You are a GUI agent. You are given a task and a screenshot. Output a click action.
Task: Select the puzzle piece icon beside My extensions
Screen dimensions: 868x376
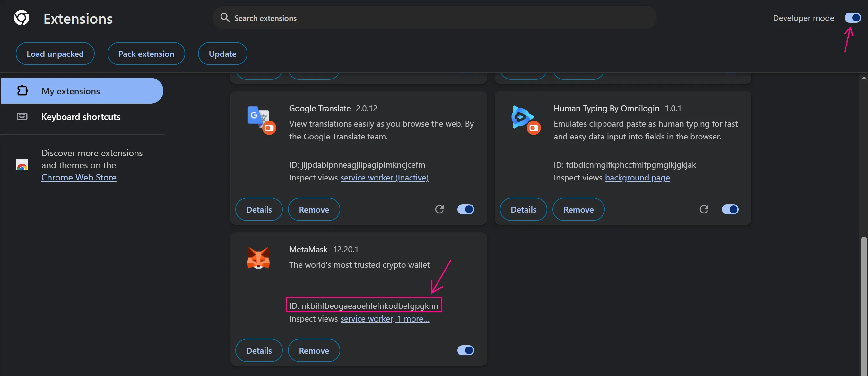pyautogui.click(x=22, y=90)
